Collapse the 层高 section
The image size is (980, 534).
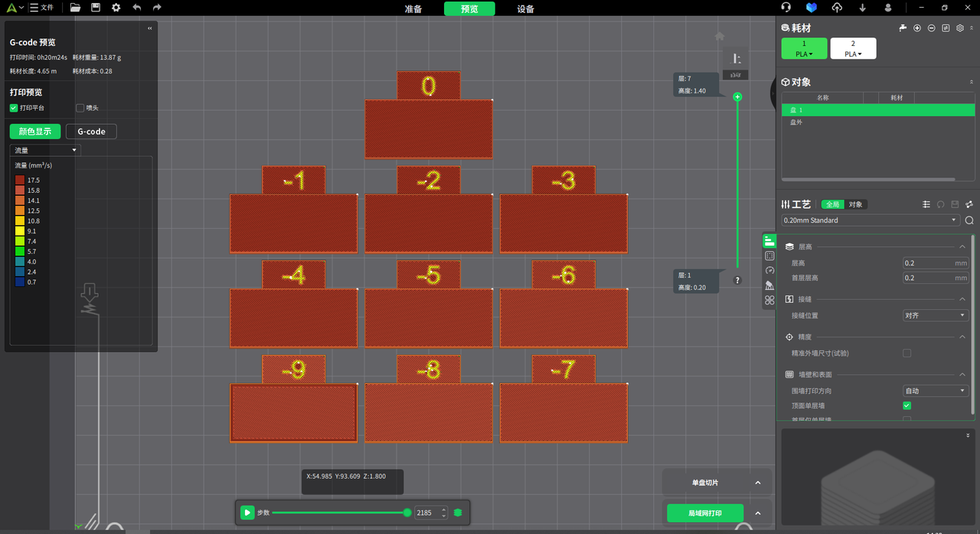pos(962,247)
